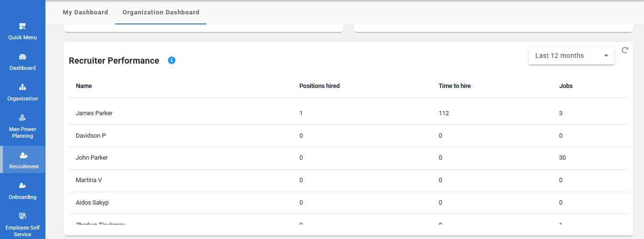Open the Onboarding sidebar icon
644x239 pixels.
[x=22, y=186]
